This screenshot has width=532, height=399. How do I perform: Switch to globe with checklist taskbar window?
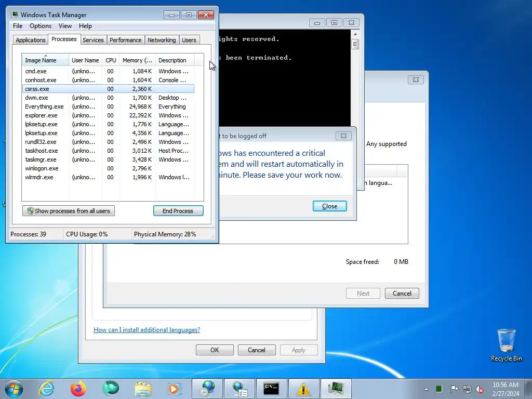click(x=240, y=389)
